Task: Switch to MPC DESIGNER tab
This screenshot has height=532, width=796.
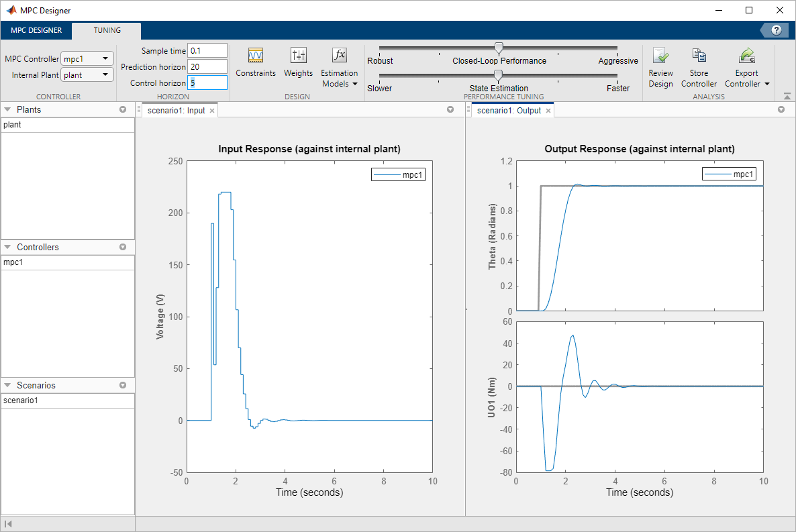Action: tap(36, 30)
